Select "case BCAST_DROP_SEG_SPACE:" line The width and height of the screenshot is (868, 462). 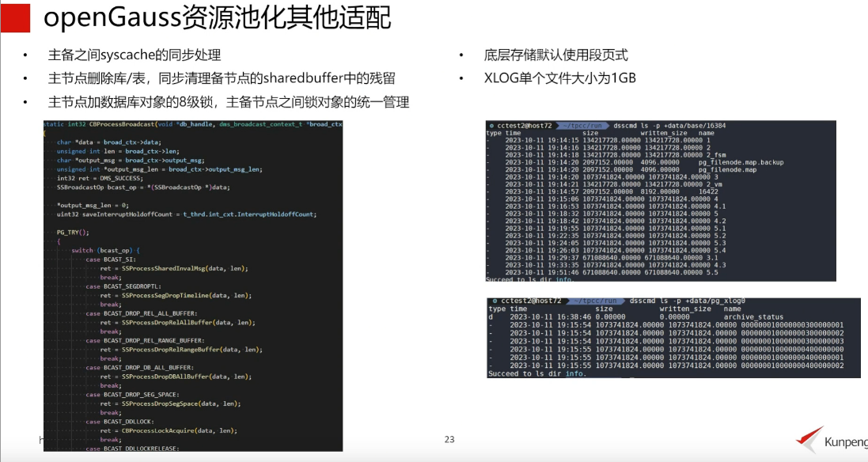tap(132, 395)
